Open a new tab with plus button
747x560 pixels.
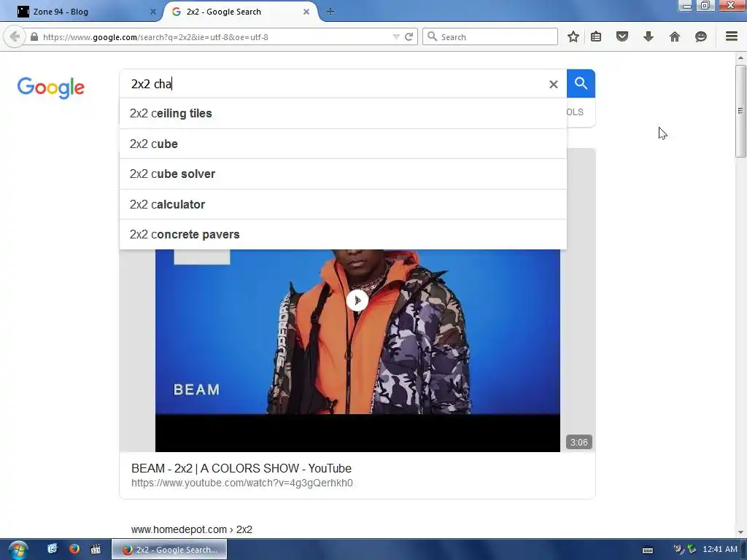pos(330,12)
